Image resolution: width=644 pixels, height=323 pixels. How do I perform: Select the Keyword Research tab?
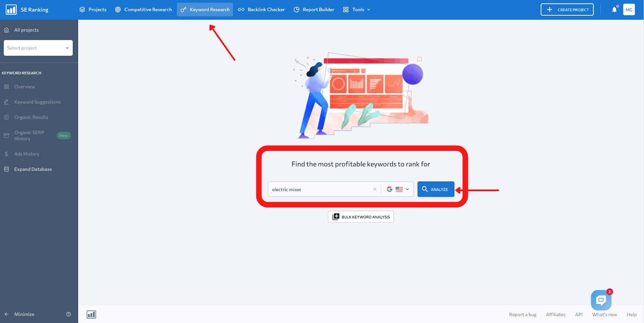tap(205, 10)
